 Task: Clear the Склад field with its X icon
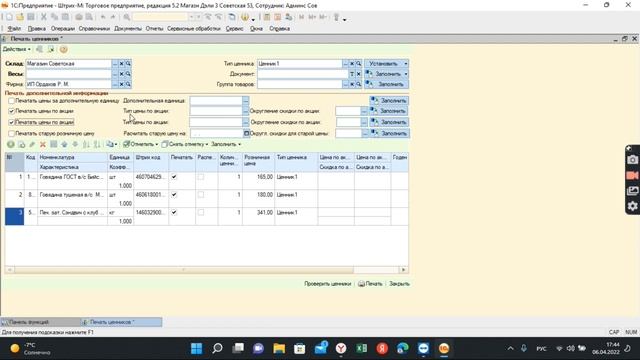(122, 64)
